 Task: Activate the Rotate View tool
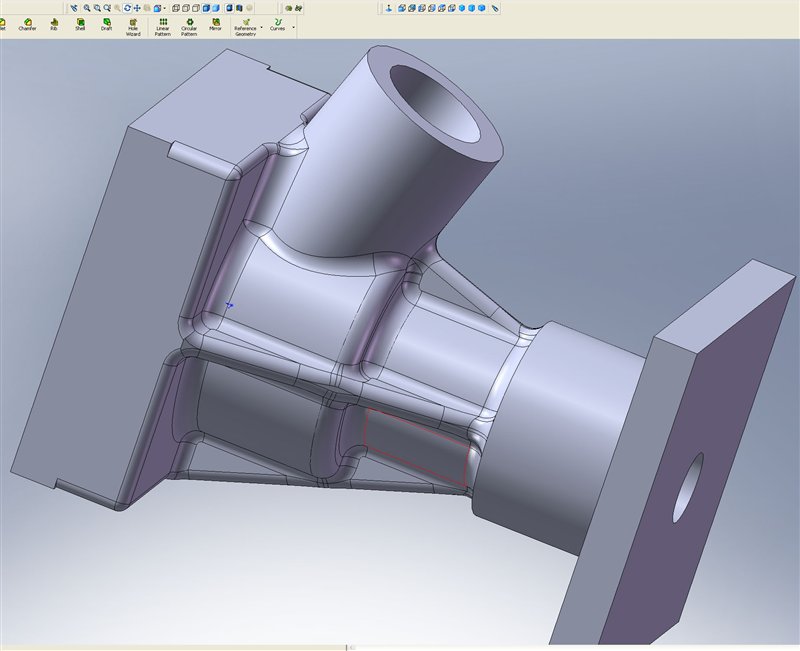click(127, 7)
